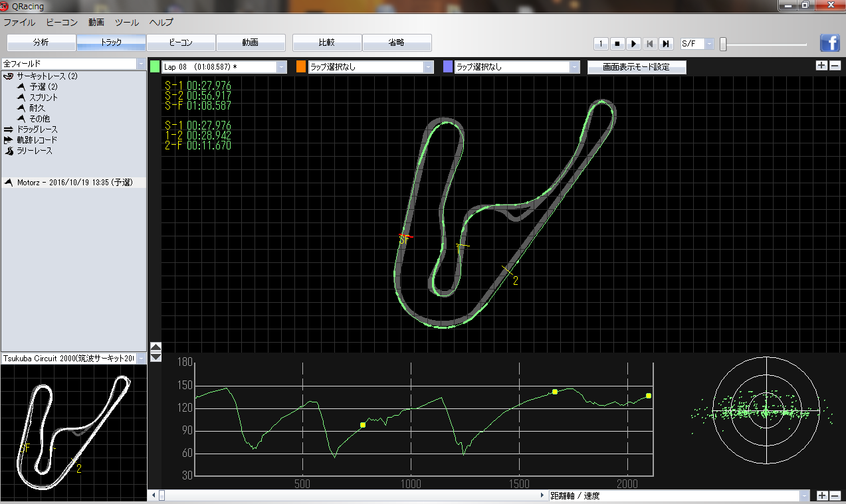This screenshot has width=846, height=504.
Task: Click the drag race arrow icon
Action: coord(9,129)
